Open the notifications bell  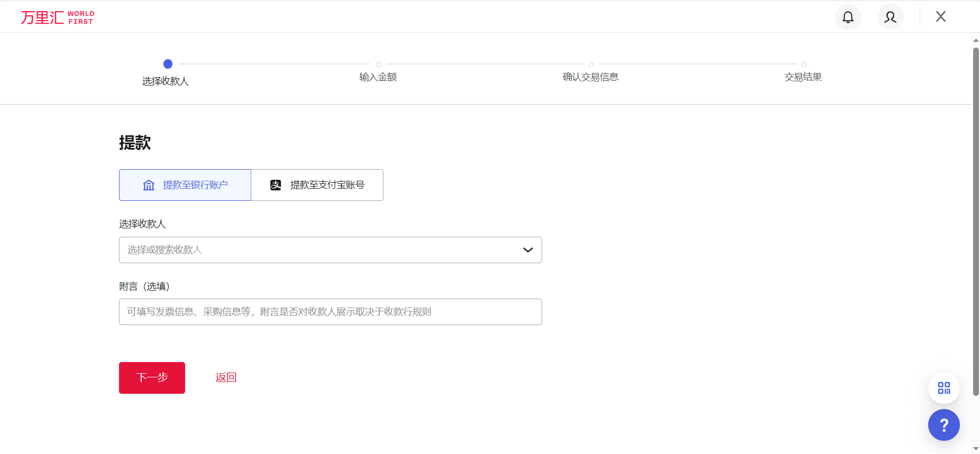[848, 17]
